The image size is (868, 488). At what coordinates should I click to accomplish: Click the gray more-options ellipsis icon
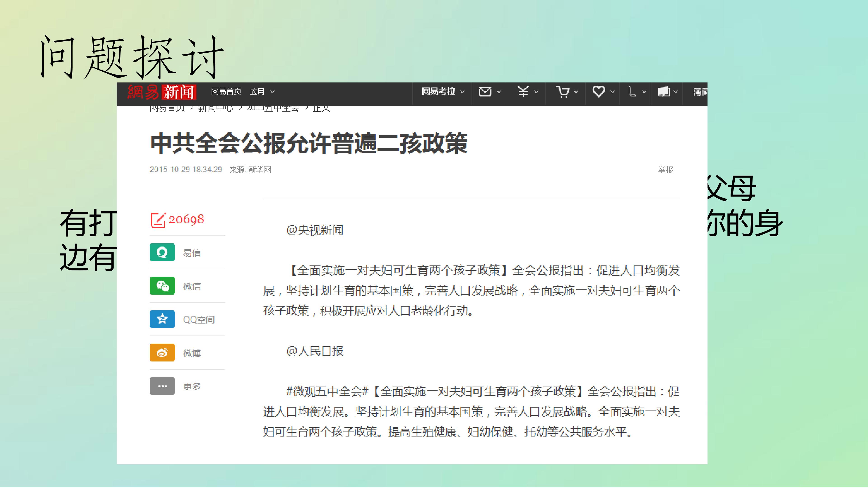pyautogui.click(x=162, y=386)
